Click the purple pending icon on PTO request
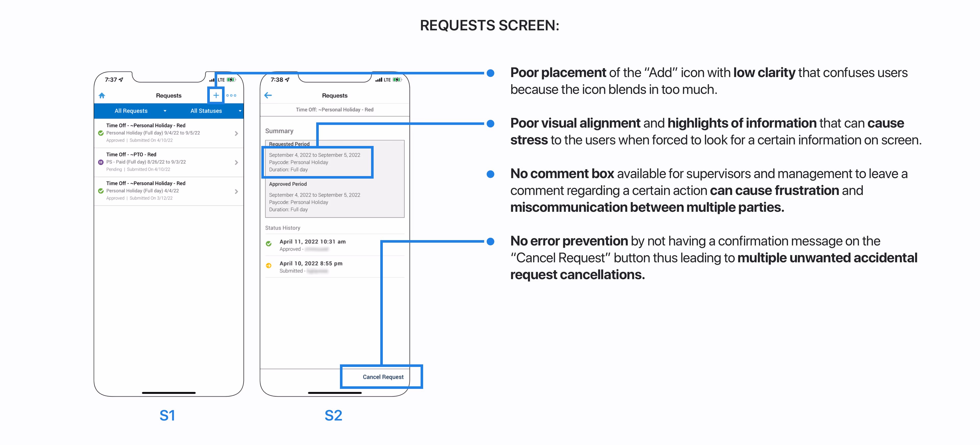This screenshot has height=445, width=980. 101,162
